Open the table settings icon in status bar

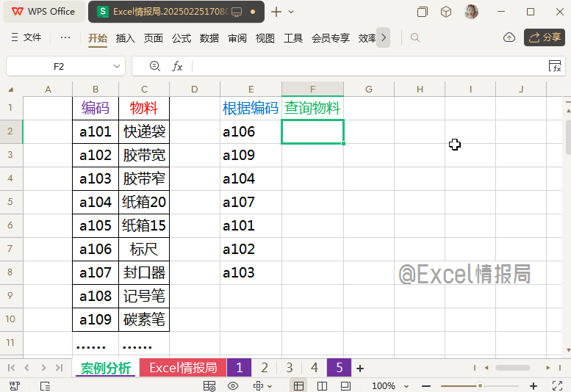[x=209, y=385]
